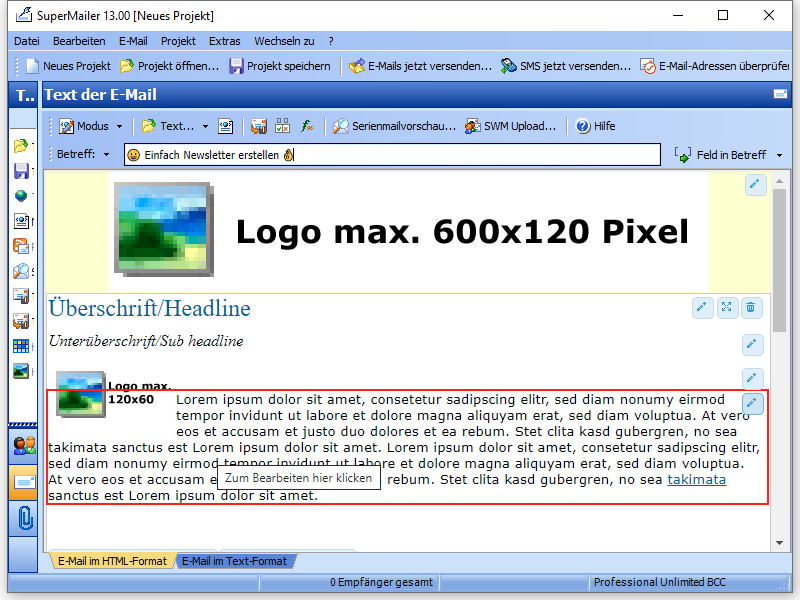Switch to the recipients (two people) section

coord(24,445)
